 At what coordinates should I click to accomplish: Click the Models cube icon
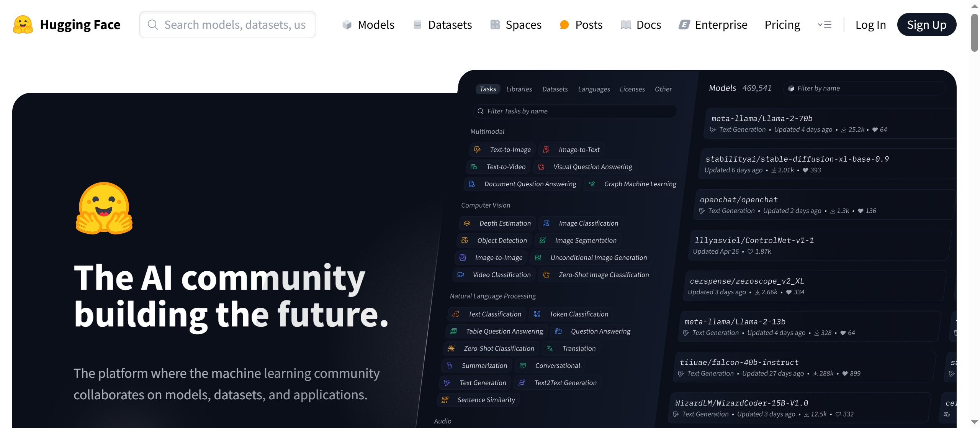(x=347, y=25)
